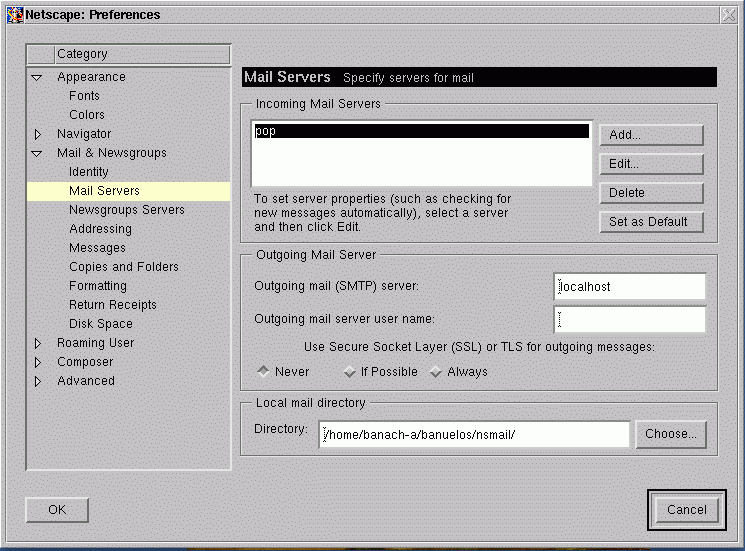
Task: Close the Preferences window
Action: [x=728, y=15]
